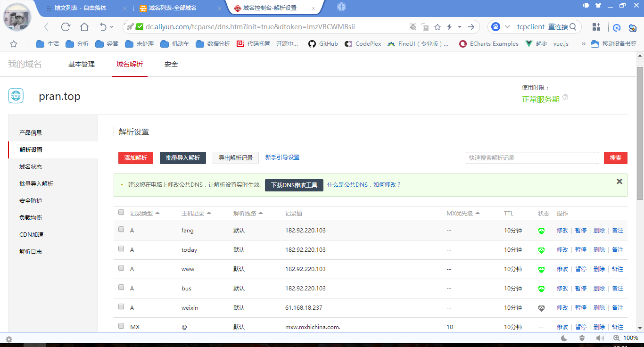The height and width of the screenshot is (347, 644).
Task: Click the QR code icon in address bar
Action: 413,27
